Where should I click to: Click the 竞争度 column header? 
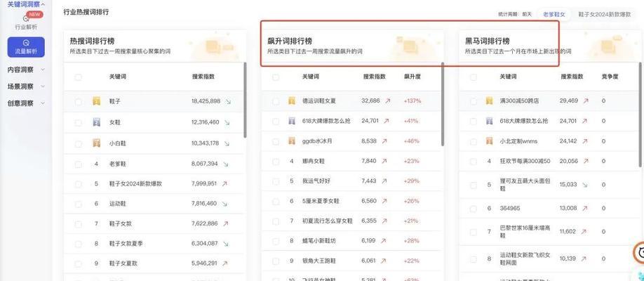click(x=610, y=77)
